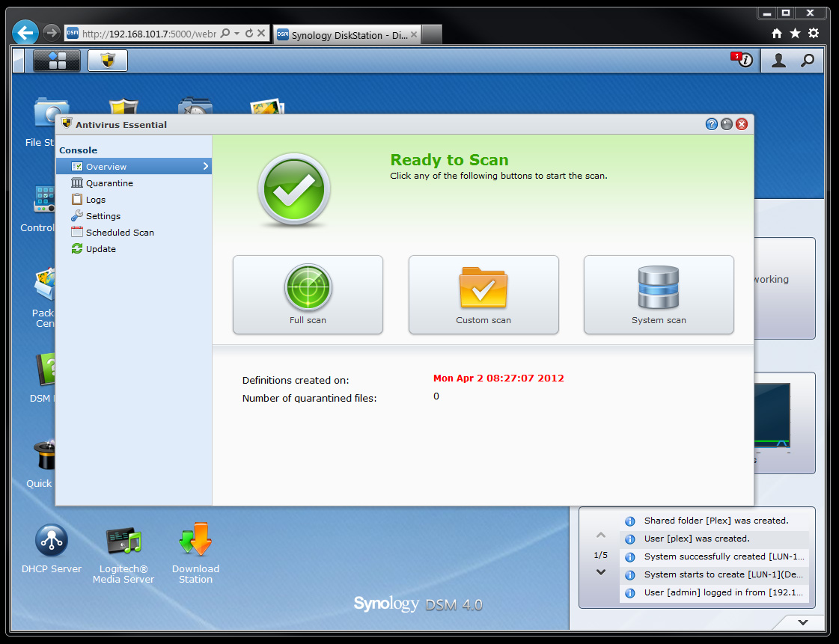Open browser favorites star icon
839x644 pixels.
coord(795,33)
